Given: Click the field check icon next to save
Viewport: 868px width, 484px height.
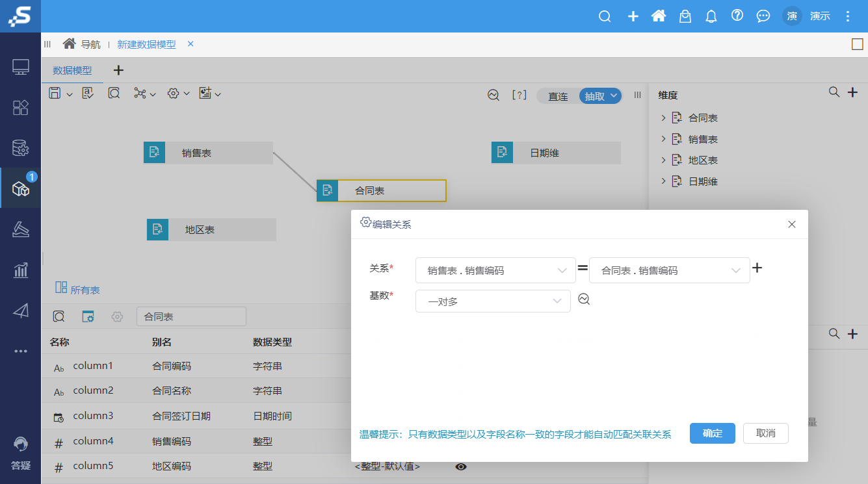Looking at the screenshot, I should [86, 93].
